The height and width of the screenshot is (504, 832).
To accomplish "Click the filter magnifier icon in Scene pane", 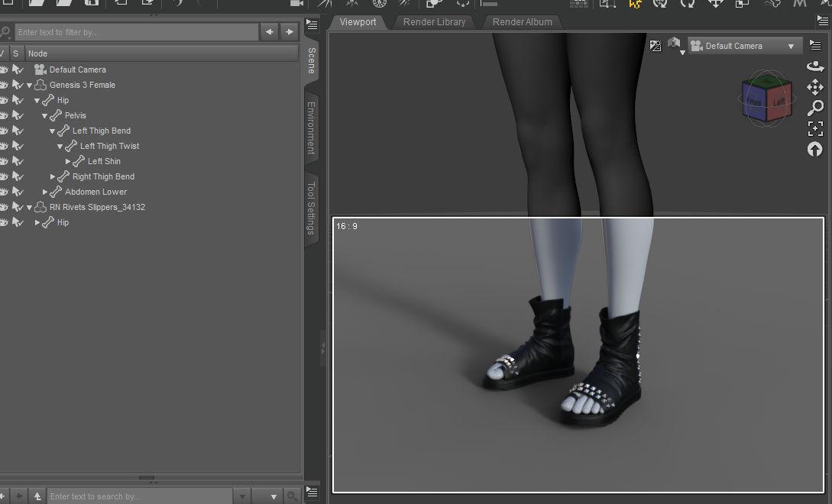I will point(6,32).
